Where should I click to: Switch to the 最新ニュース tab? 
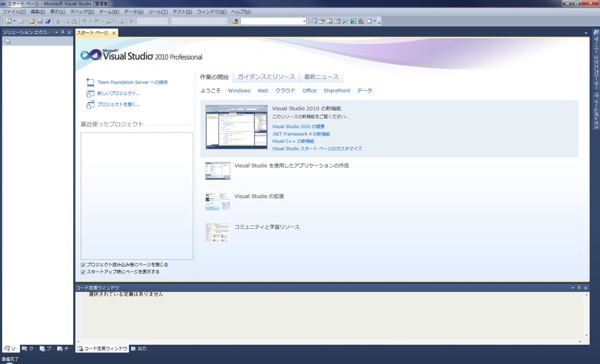coord(322,77)
